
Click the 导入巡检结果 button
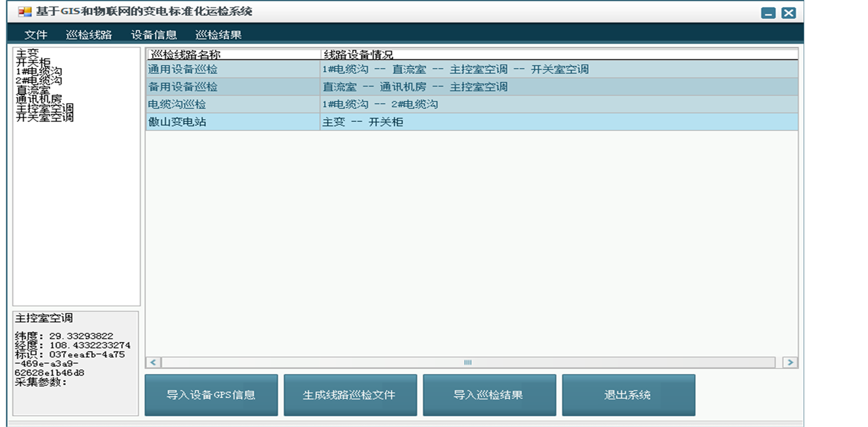point(489,395)
